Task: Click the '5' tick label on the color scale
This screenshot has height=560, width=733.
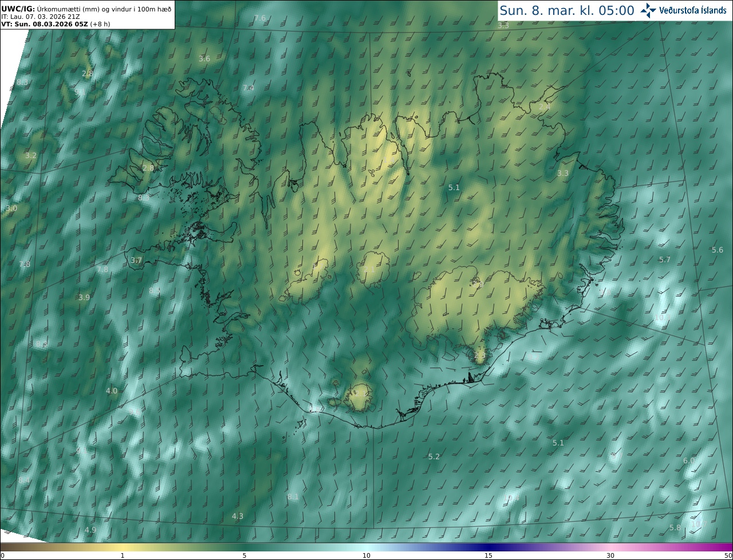Action: 245,555
